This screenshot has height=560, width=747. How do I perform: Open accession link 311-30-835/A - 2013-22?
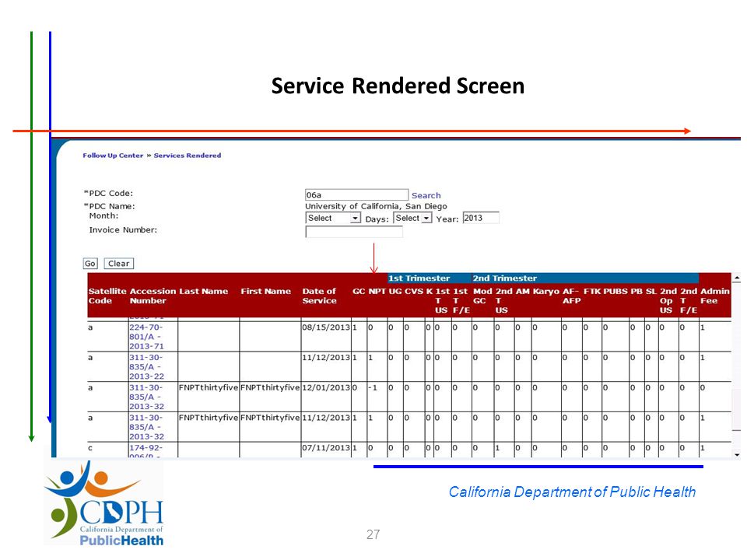point(146,366)
